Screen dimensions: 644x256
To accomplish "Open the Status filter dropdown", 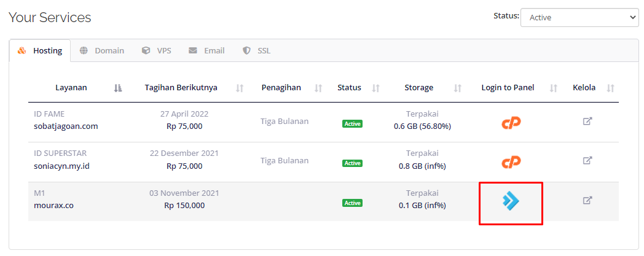I will 579,18.
